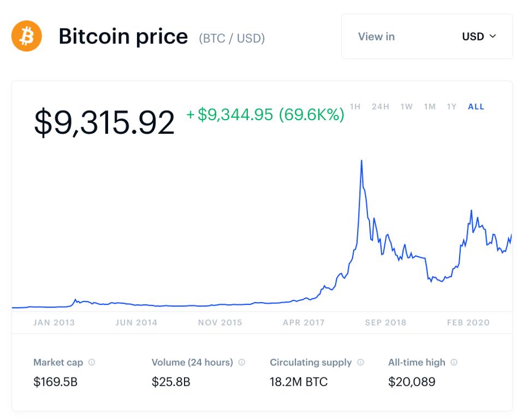Select the 1H timeframe tab
This screenshot has height=420, width=523.
(x=354, y=107)
